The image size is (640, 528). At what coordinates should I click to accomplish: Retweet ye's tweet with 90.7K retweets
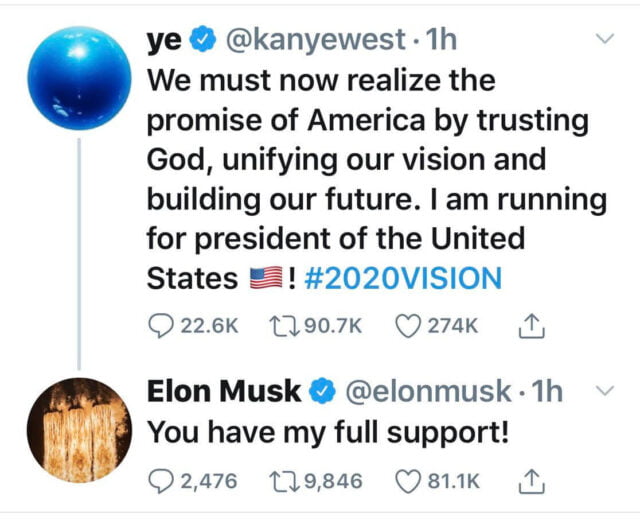click(x=286, y=325)
